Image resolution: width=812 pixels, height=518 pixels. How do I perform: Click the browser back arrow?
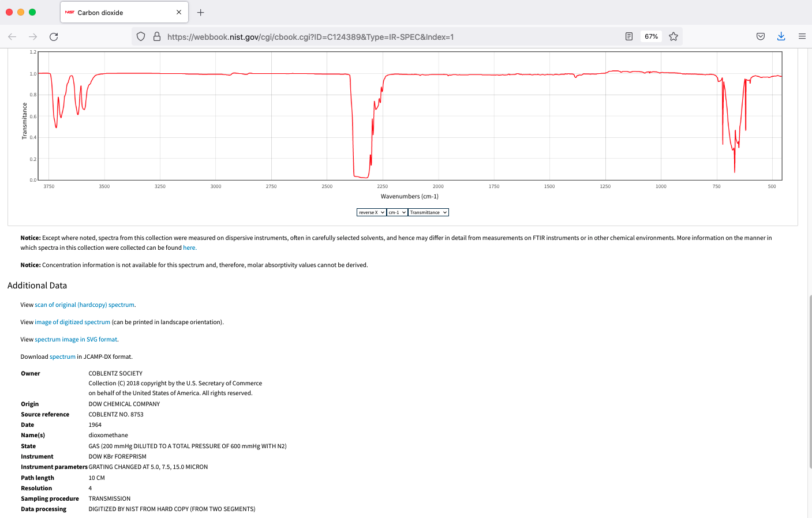click(12, 36)
